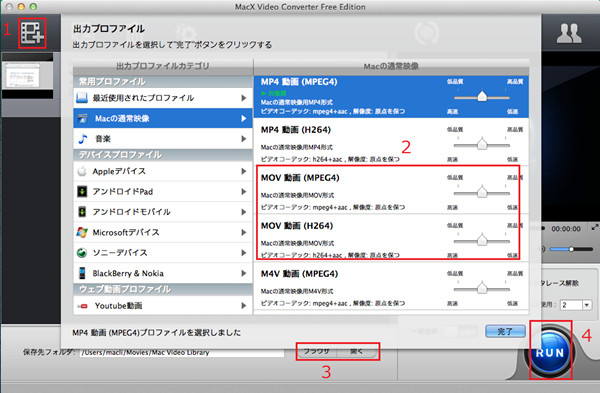This screenshot has height=393, width=600.
Task: Click the volume slider knob
Action: 571,249
